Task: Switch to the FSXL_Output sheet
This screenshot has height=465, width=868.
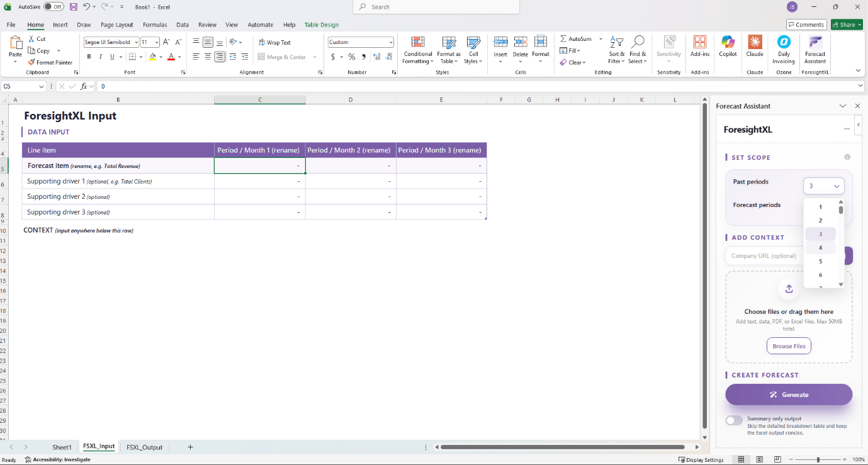Action: (144, 447)
